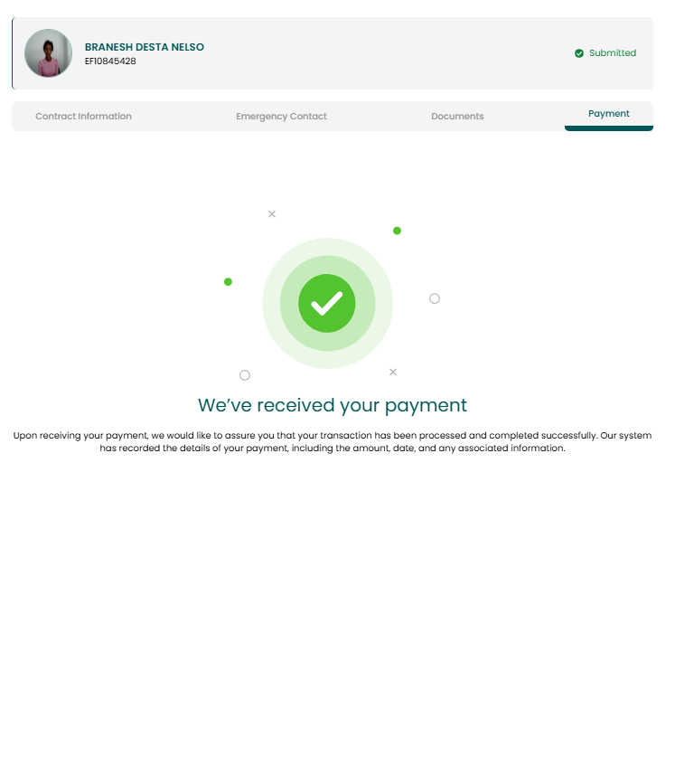Viewport: 675px width, 784px height.
Task: Click the green Submitted checkmark icon
Action: pyautogui.click(x=579, y=53)
